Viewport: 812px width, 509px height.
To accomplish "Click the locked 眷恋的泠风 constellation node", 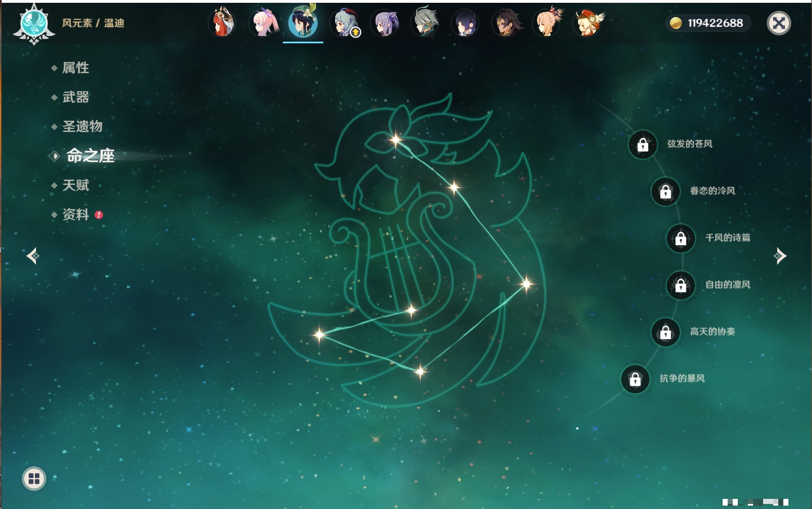I will point(666,192).
